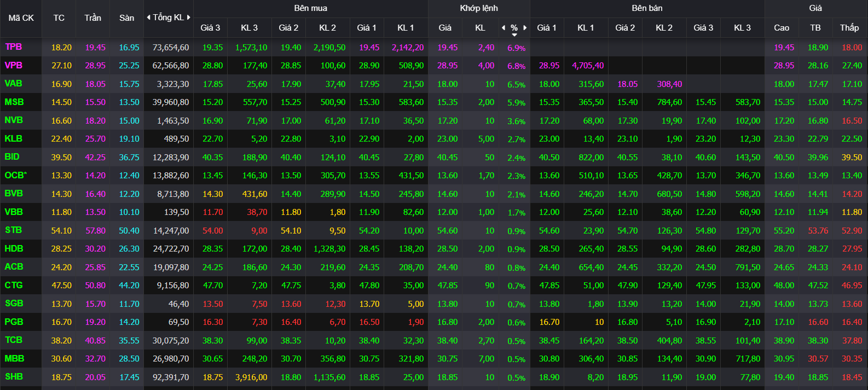Open the VPB stock symbol
The width and height of the screenshot is (868, 390).
coord(14,65)
